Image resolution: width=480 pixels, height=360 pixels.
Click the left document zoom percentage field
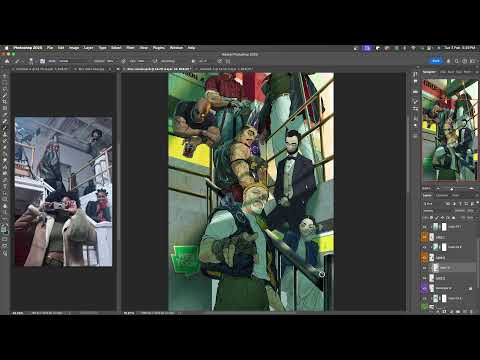point(18,313)
